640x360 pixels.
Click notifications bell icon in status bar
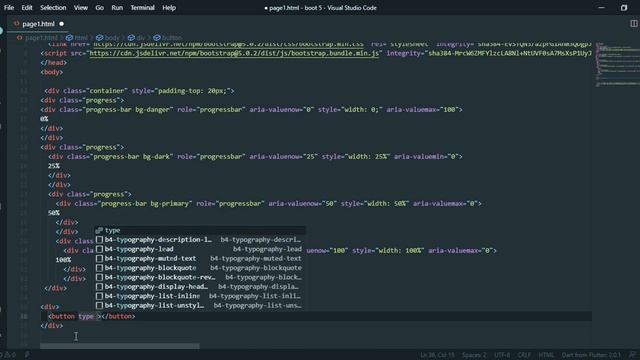pyautogui.click(x=633, y=355)
